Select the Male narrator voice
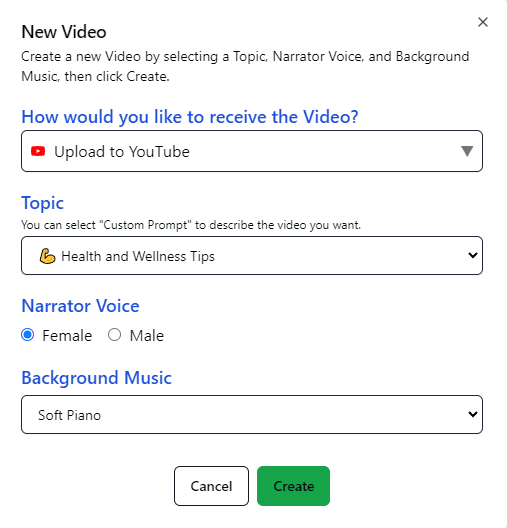Viewport: 507px width, 528px height. (x=114, y=335)
